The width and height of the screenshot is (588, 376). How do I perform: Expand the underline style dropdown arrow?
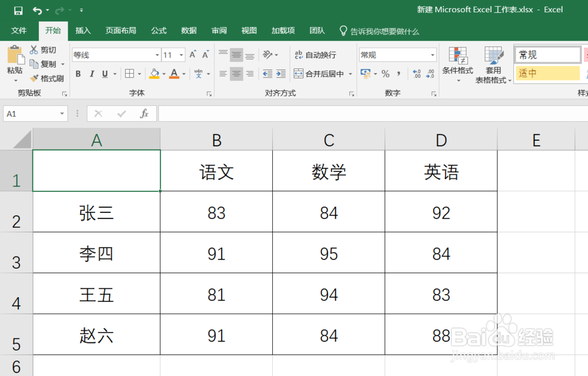(x=115, y=74)
